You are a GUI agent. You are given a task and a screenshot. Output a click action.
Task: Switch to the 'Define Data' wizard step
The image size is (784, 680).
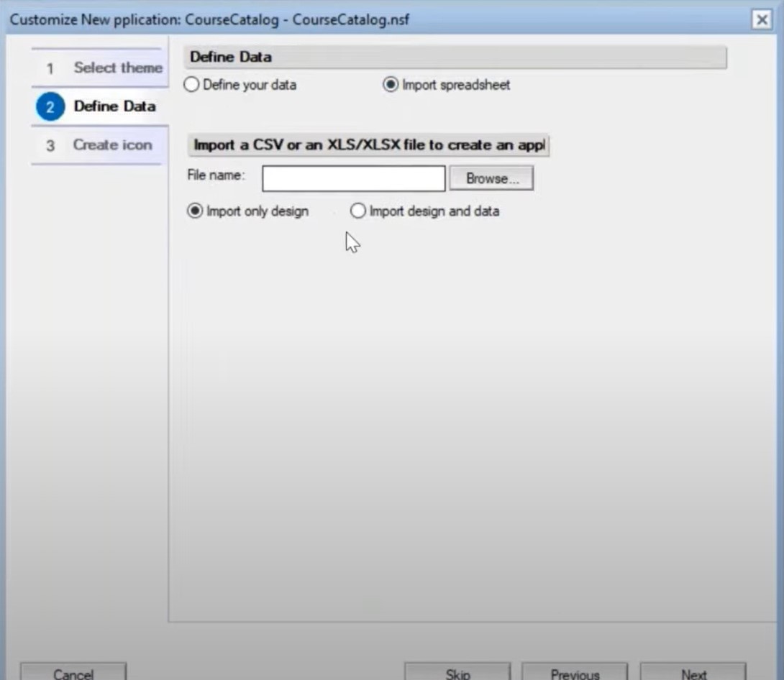[114, 106]
